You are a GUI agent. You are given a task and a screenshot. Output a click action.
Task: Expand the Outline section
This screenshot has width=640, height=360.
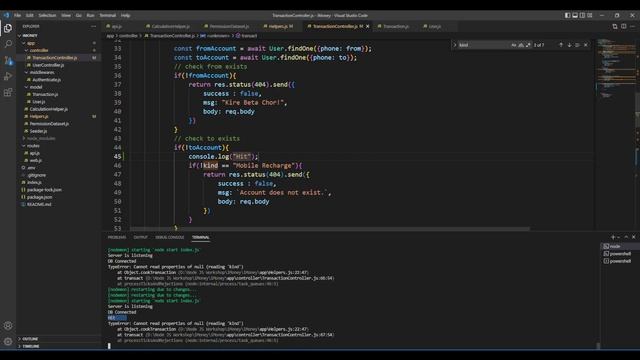pyautogui.click(x=30, y=339)
